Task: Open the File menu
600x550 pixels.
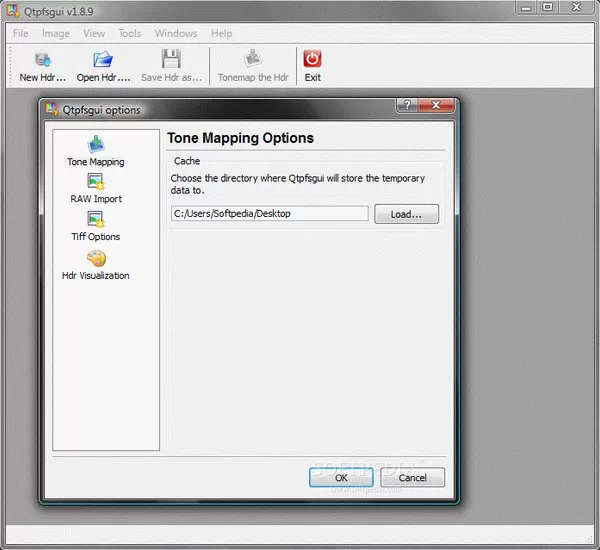Action: pyautogui.click(x=20, y=33)
